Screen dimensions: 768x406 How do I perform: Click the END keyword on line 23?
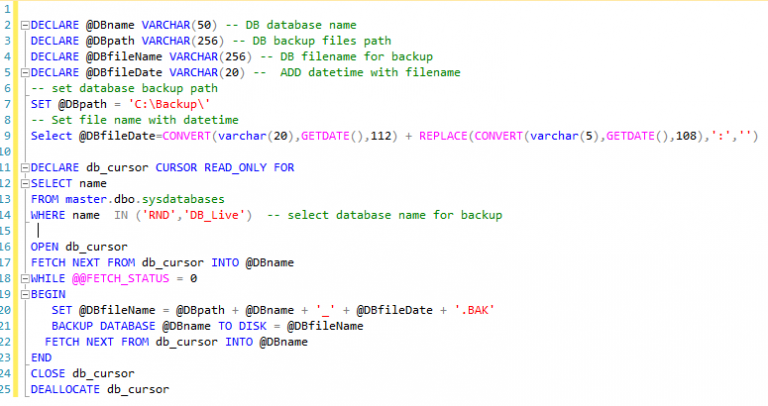coord(41,358)
